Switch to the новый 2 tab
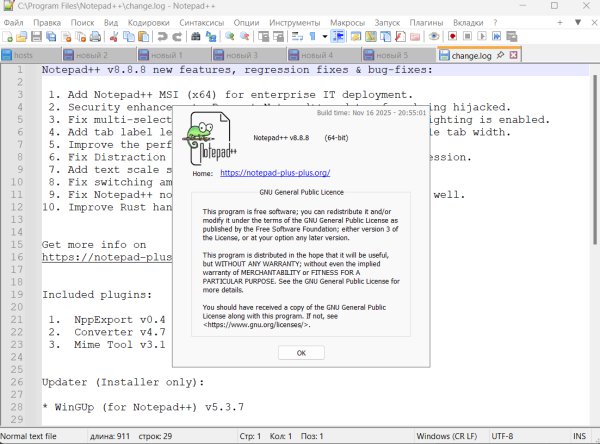The height and width of the screenshot is (444, 600). pos(99,55)
